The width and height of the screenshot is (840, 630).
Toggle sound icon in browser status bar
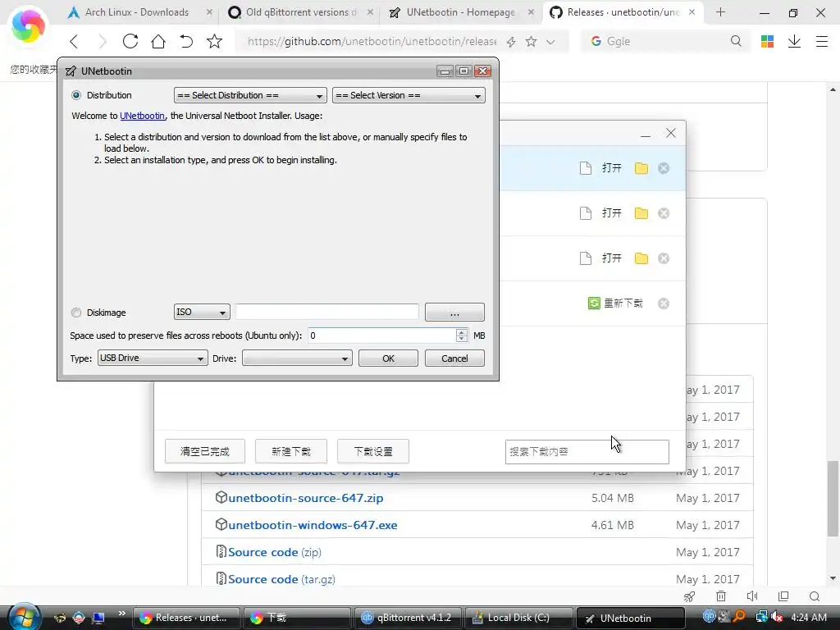pyautogui.click(x=752, y=596)
